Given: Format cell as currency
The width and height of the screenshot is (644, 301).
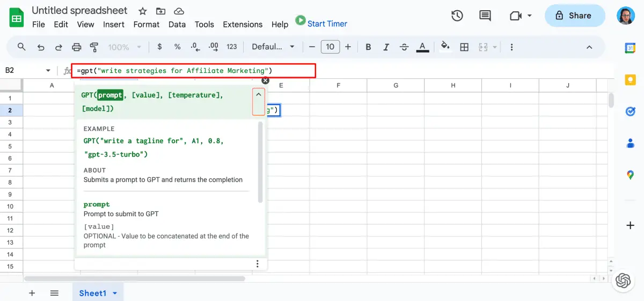Looking at the screenshot, I should [x=159, y=47].
